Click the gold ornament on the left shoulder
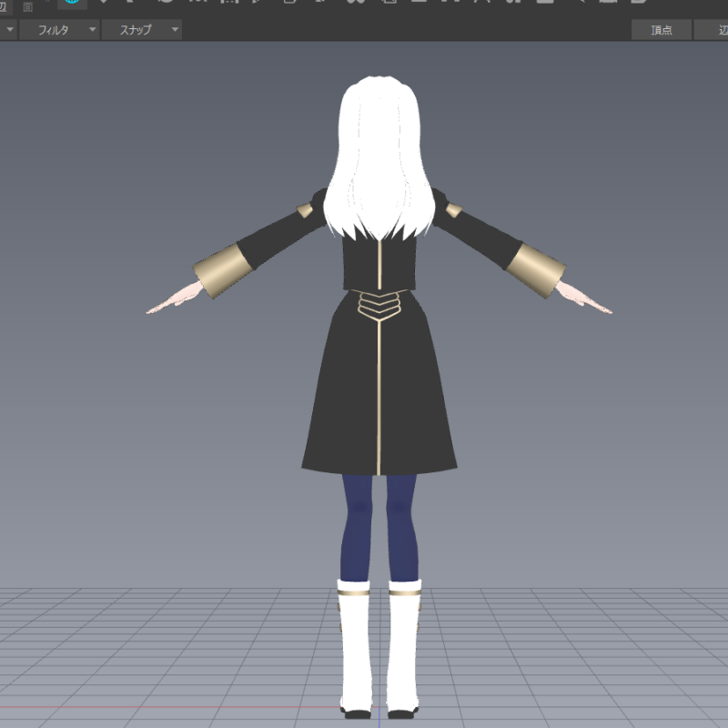This screenshot has width=728, height=728. click(x=305, y=212)
